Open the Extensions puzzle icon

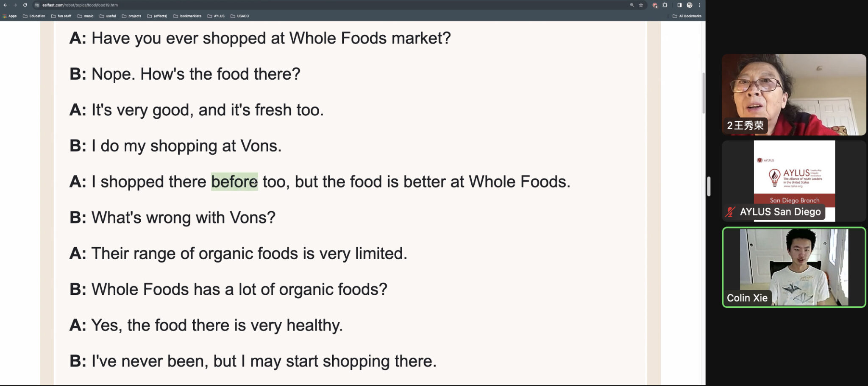point(665,5)
